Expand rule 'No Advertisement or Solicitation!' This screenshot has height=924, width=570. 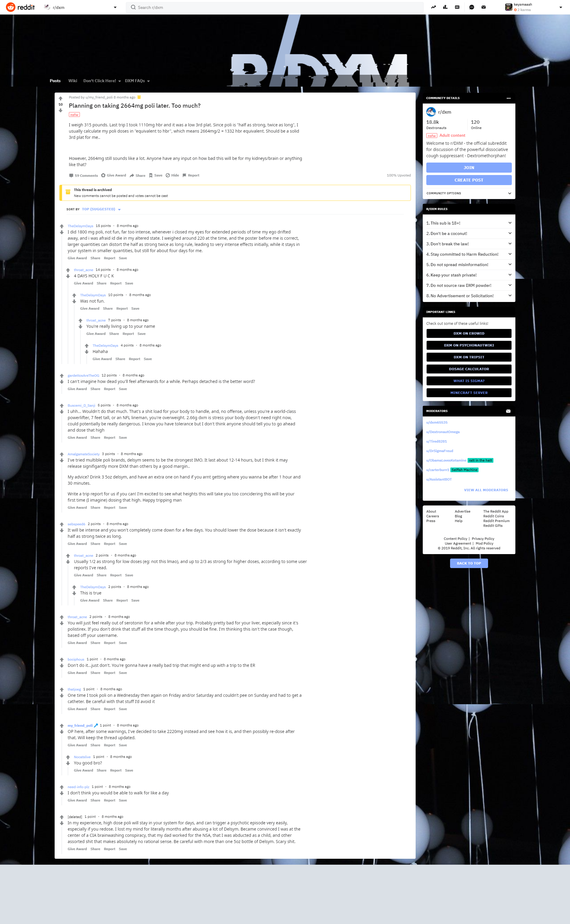point(469,296)
